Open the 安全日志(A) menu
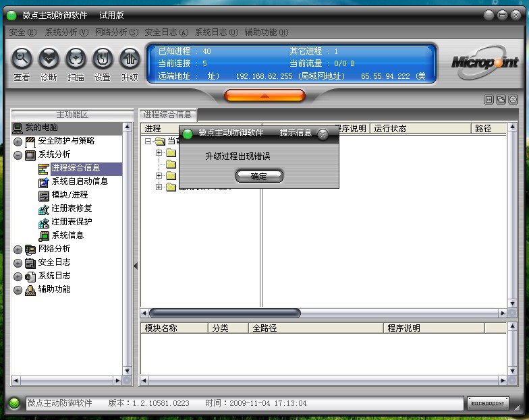Viewport: 529px width, 420px height. tap(166, 32)
